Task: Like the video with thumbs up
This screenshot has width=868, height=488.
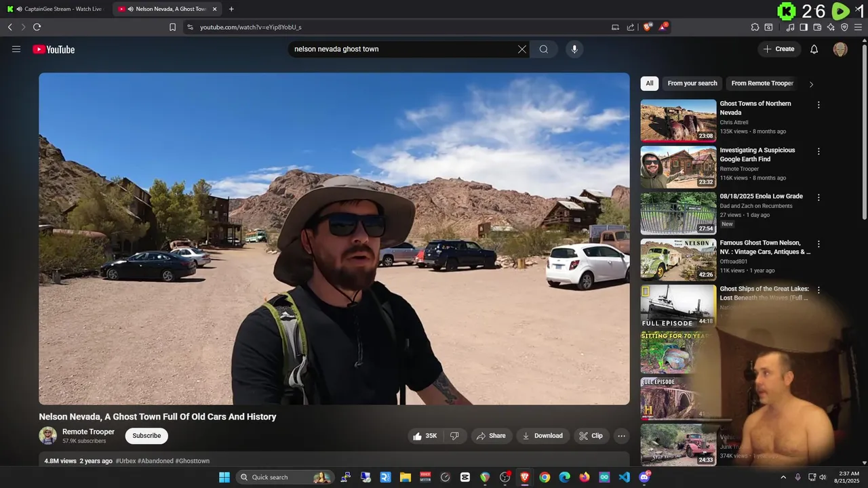Action: point(425,436)
